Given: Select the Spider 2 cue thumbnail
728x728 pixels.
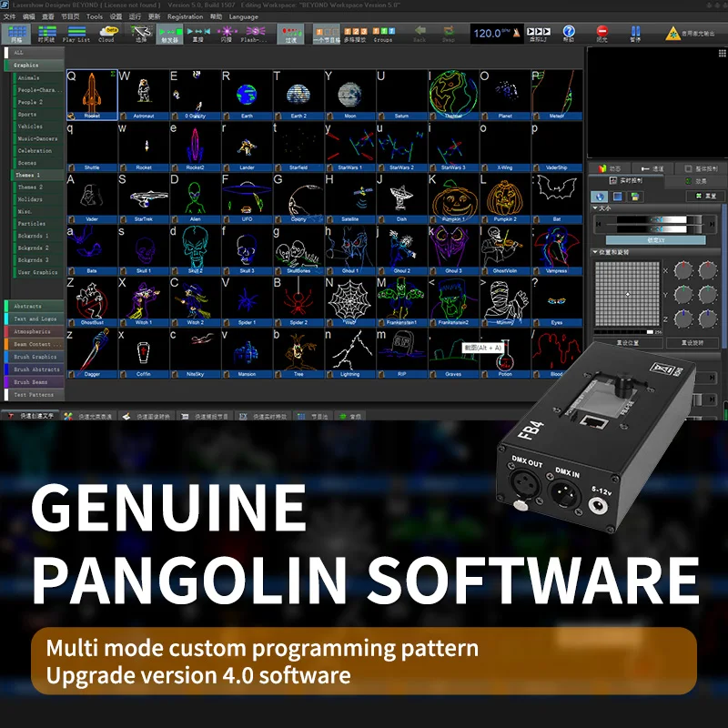Looking at the screenshot, I should click(x=298, y=301).
